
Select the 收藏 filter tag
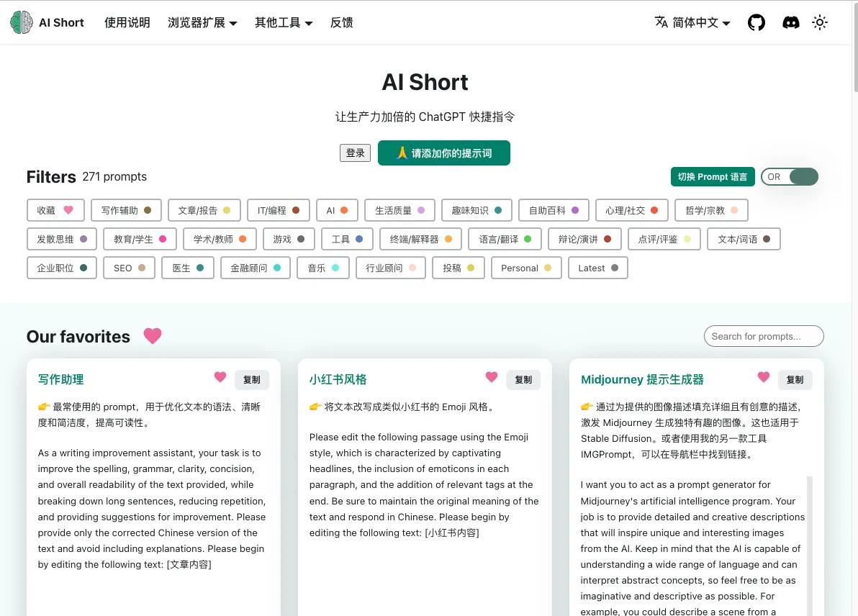55,210
